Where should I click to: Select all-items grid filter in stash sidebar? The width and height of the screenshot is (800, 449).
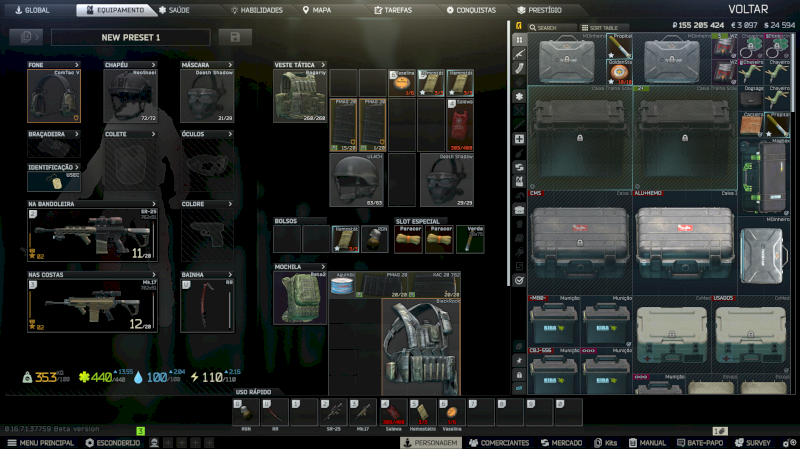coord(519,40)
